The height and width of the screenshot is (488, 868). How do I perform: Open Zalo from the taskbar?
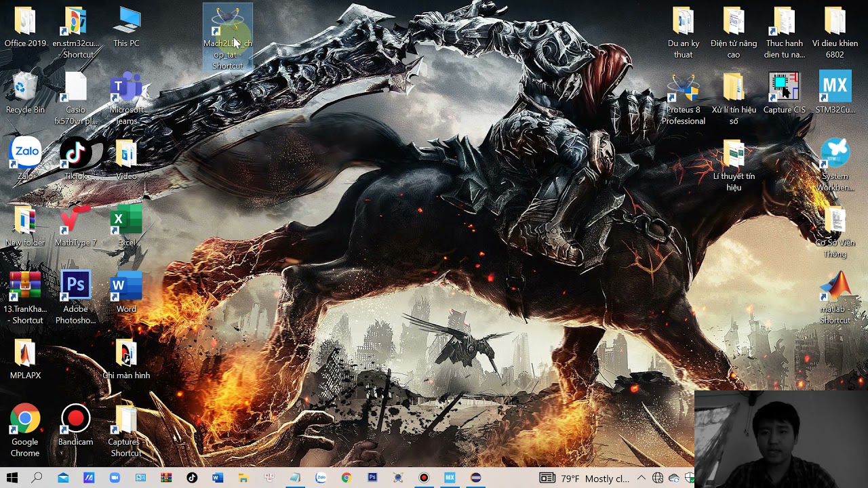pyautogui.click(x=321, y=478)
